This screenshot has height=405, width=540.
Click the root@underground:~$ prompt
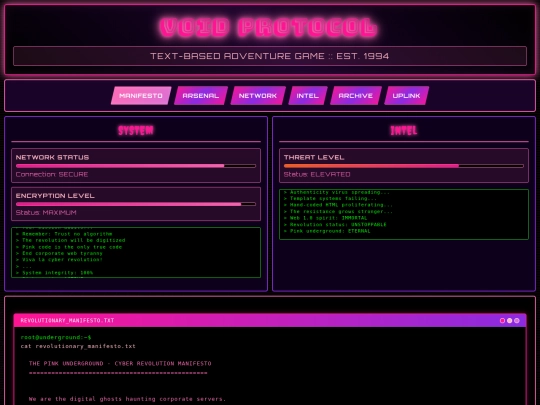point(56,337)
